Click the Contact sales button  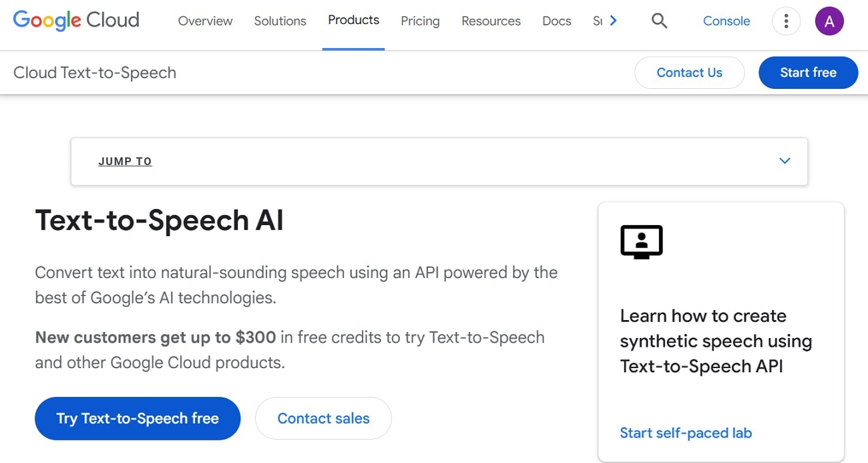323,418
